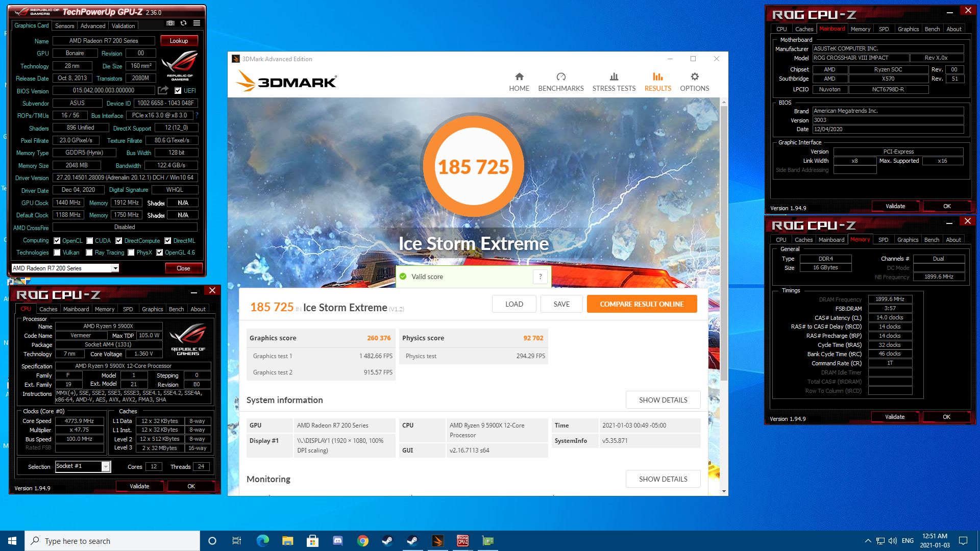Toggle the DirectCompute checkbox
Screen dimensions: 980x551
(119, 241)
